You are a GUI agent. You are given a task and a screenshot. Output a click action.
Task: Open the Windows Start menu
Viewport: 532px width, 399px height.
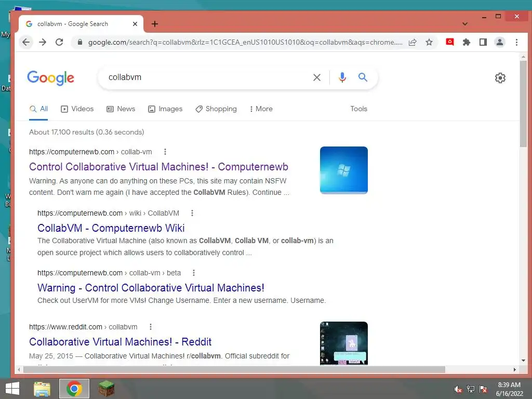pyautogui.click(x=12, y=389)
